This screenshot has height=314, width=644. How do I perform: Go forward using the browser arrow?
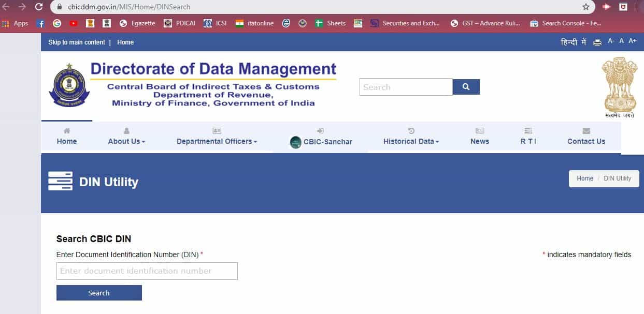click(x=22, y=7)
